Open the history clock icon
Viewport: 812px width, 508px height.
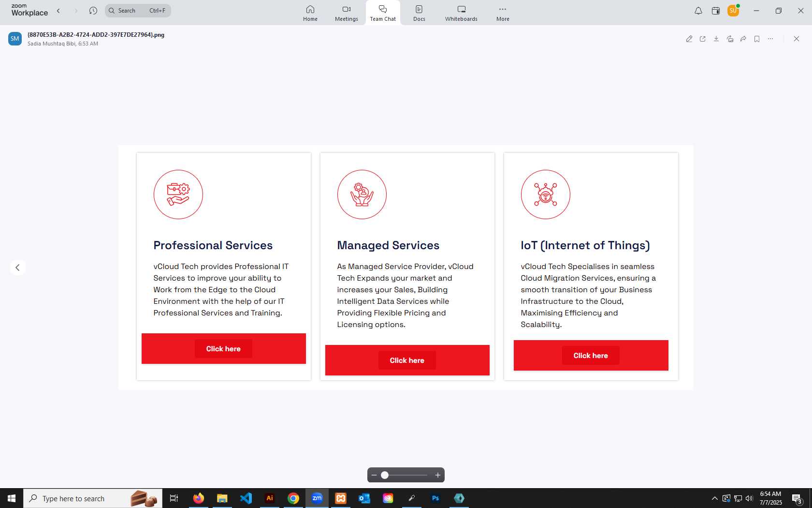pyautogui.click(x=93, y=11)
